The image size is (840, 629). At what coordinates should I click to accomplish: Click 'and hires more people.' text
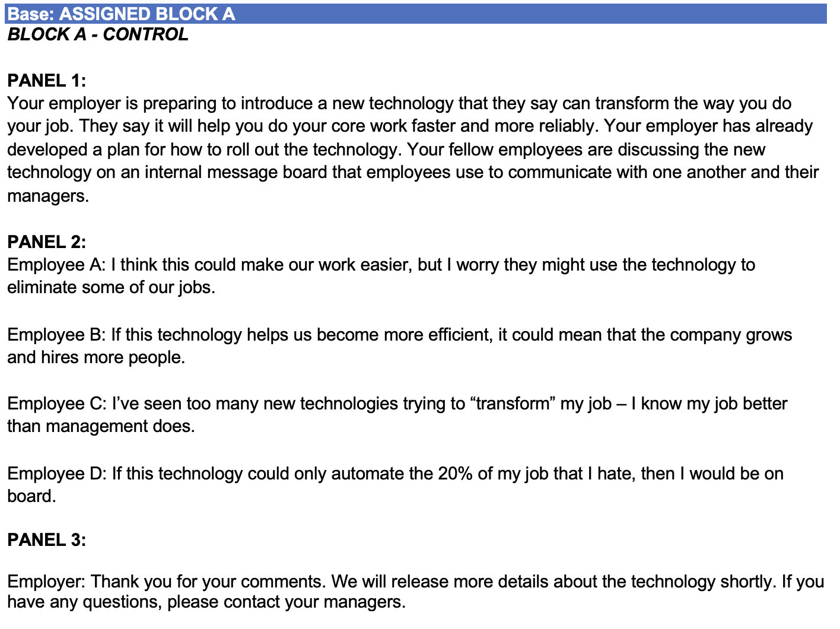[x=96, y=358]
